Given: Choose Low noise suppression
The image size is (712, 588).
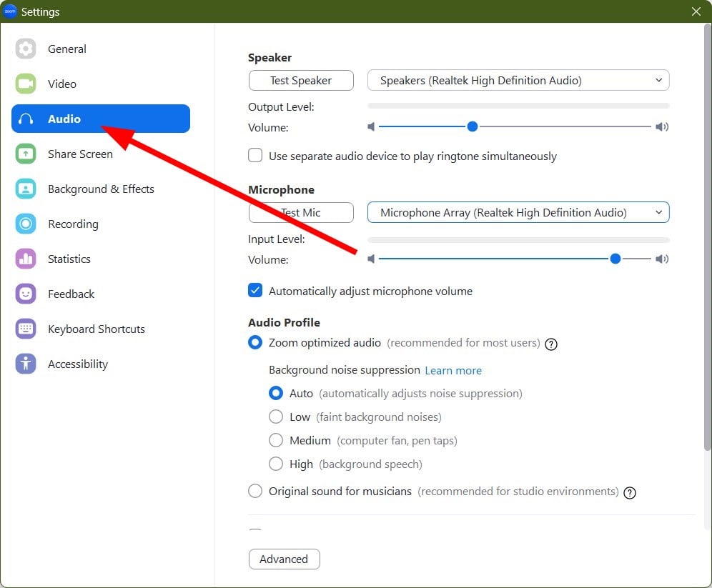Looking at the screenshot, I should [276, 417].
